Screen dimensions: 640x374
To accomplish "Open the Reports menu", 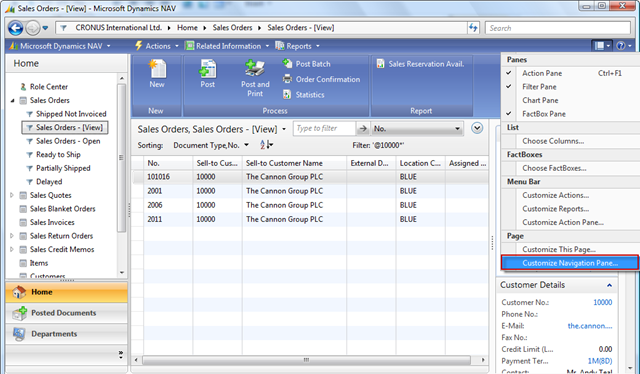I will (x=297, y=46).
